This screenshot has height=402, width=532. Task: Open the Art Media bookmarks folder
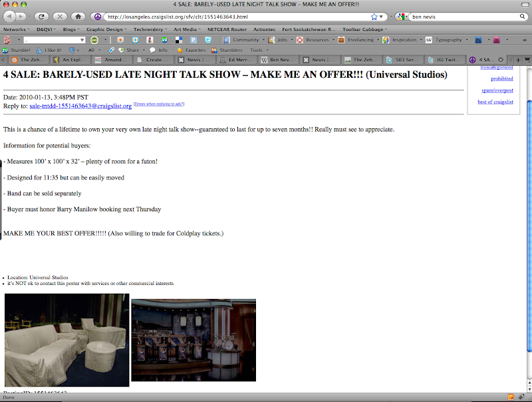point(187,29)
